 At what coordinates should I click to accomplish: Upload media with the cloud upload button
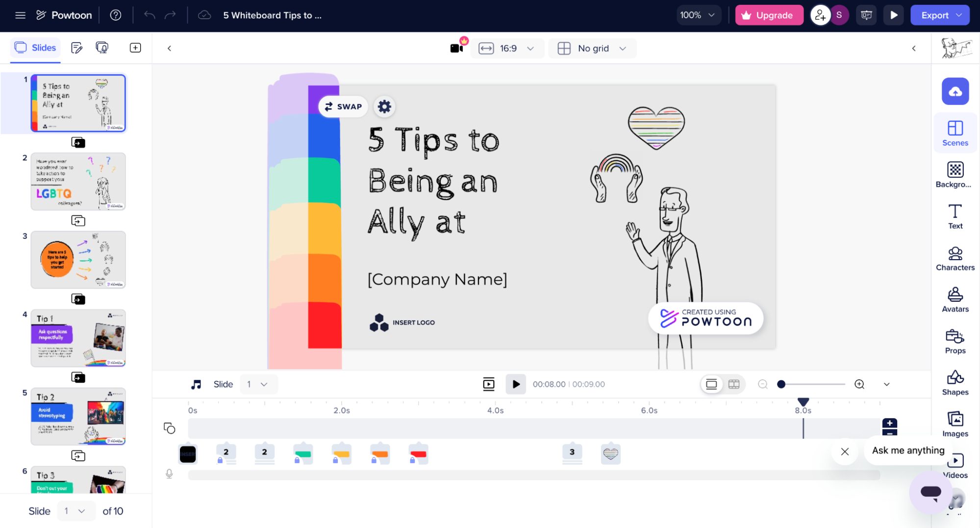pyautogui.click(x=955, y=91)
